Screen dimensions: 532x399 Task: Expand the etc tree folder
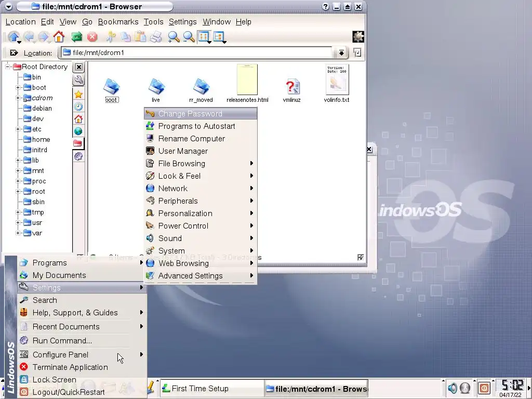18,129
